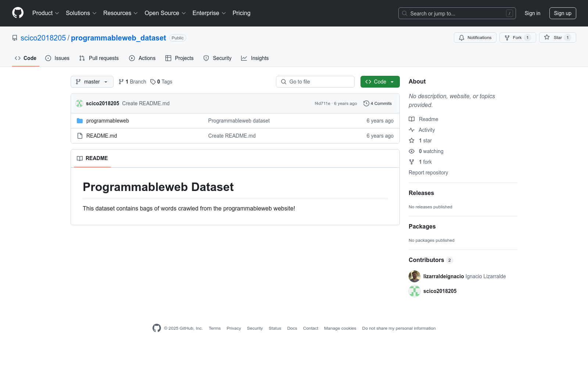Select the README tab heading
The width and height of the screenshot is (588, 368).
click(92, 158)
